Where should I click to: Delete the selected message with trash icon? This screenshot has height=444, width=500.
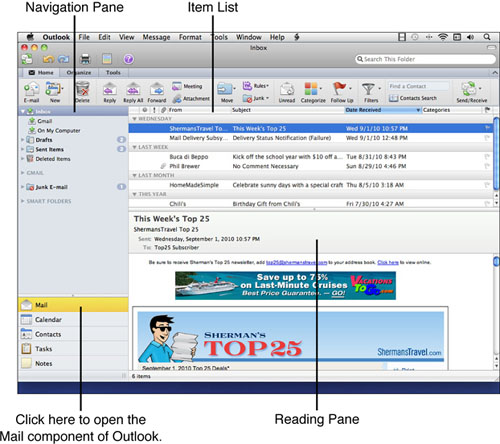tap(82, 89)
